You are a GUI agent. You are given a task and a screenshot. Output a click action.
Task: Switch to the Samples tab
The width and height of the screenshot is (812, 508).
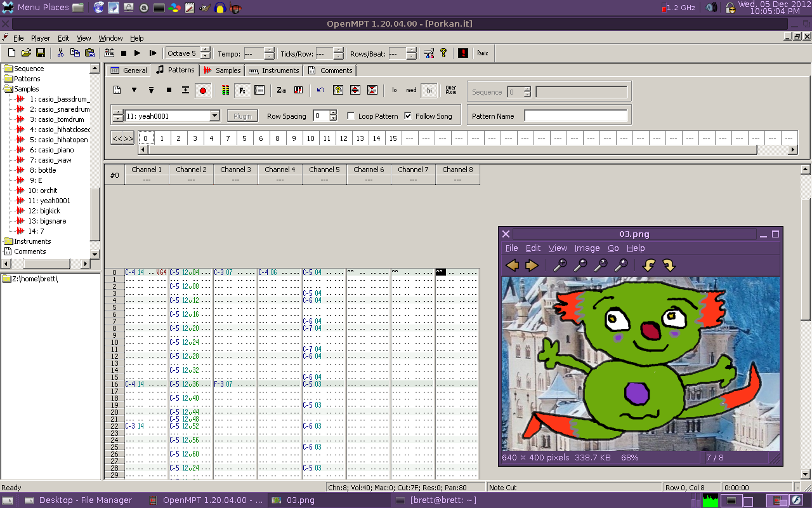click(x=222, y=70)
